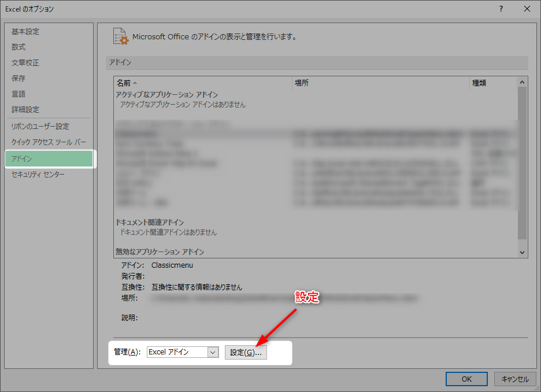The image size is (541, 392).
Task: Select the 数式 options category
Action: point(18,47)
